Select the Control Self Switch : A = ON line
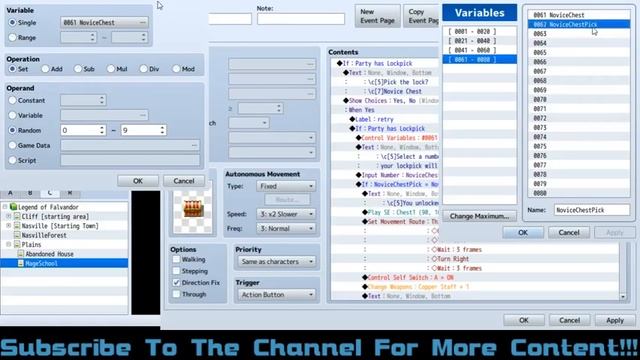 click(410, 278)
